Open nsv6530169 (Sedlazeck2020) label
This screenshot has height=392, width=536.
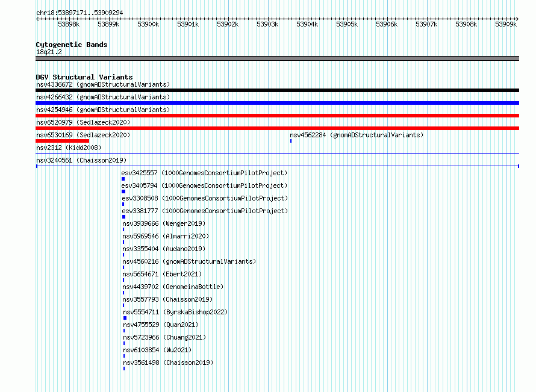[83, 135]
